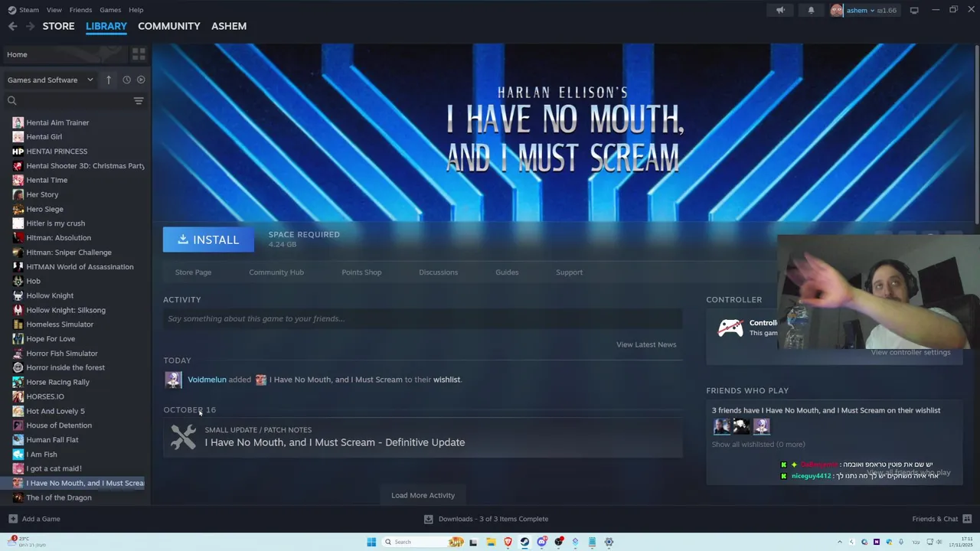Image resolution: width=980 pixels, height=551 pixels.
Task: Click Load More Activity
Action: pos(423,495)
